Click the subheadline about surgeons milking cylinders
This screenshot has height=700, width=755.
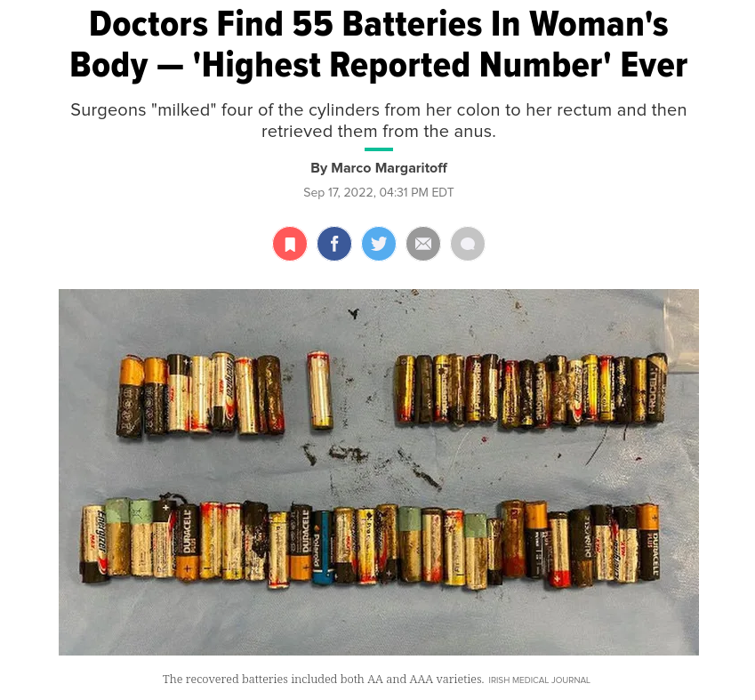point(379,120)
